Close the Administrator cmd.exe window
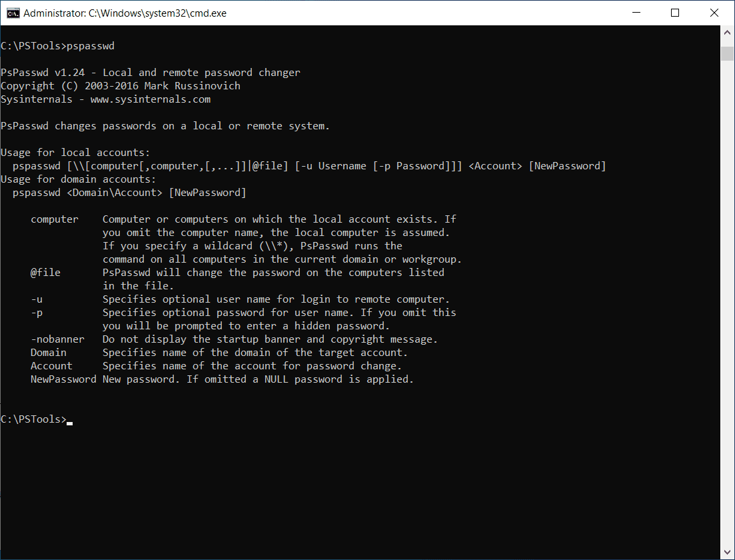 click(714, 13)
